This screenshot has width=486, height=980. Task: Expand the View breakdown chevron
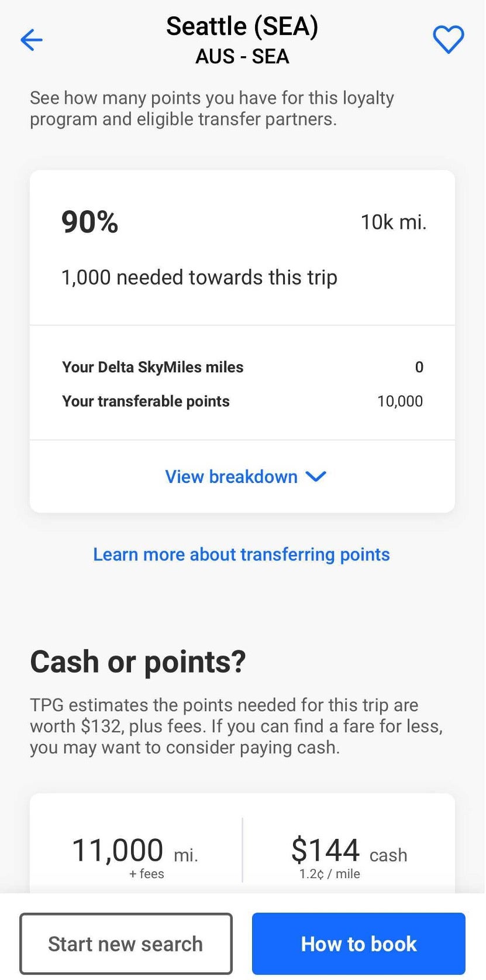[x=316, y=477]
